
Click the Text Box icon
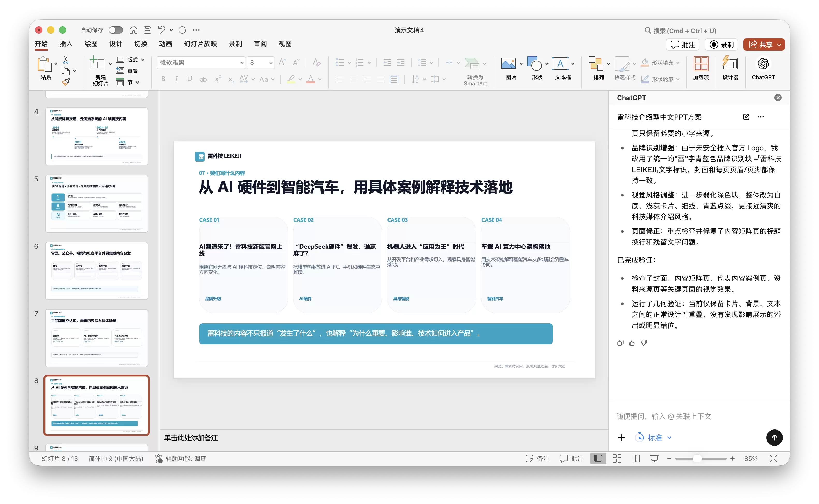coord(560,64)
